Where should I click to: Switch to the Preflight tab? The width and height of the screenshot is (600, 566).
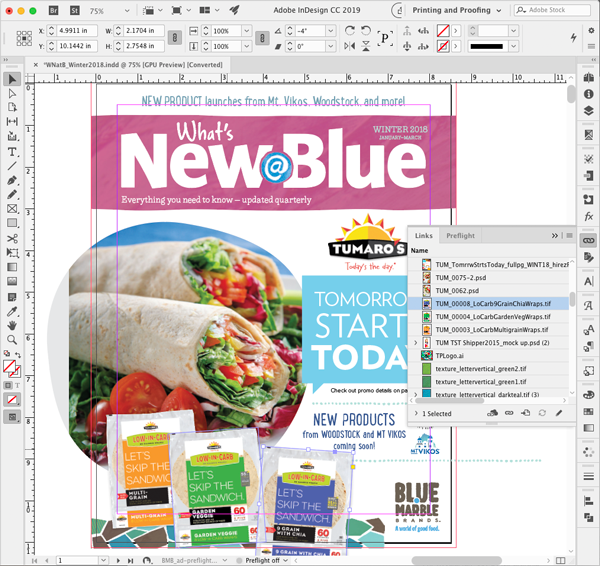(x=460, y=236)
